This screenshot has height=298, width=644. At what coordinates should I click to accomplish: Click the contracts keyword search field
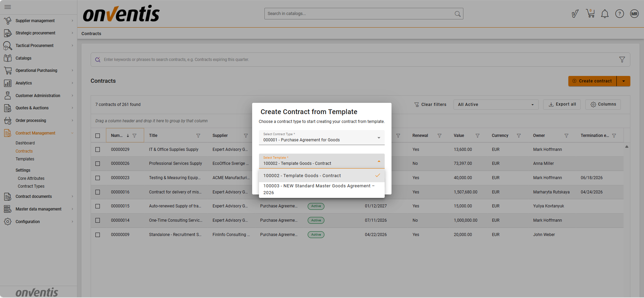click(x=358, y=60)
